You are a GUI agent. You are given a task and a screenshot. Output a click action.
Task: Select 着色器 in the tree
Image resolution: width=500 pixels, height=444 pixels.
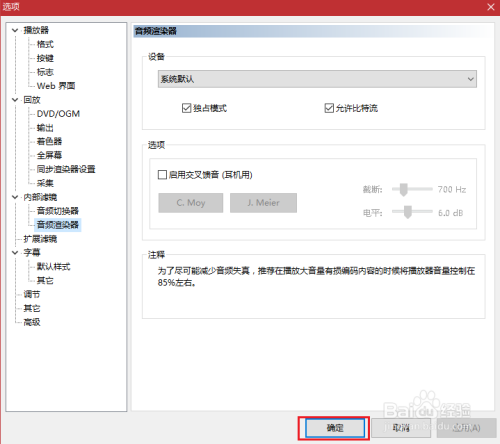point(49,141)
